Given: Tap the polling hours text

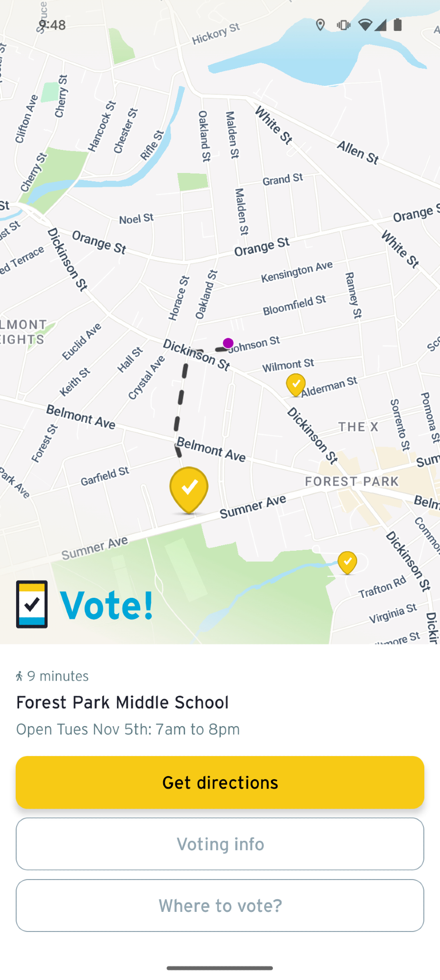Looking at the screenshot, I should coord(128,729).
